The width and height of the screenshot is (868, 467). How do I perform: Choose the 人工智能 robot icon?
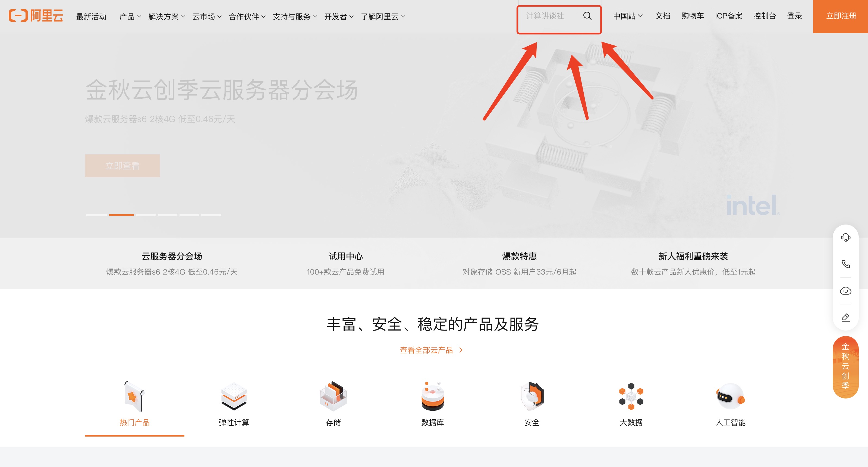tap(730, 396)
